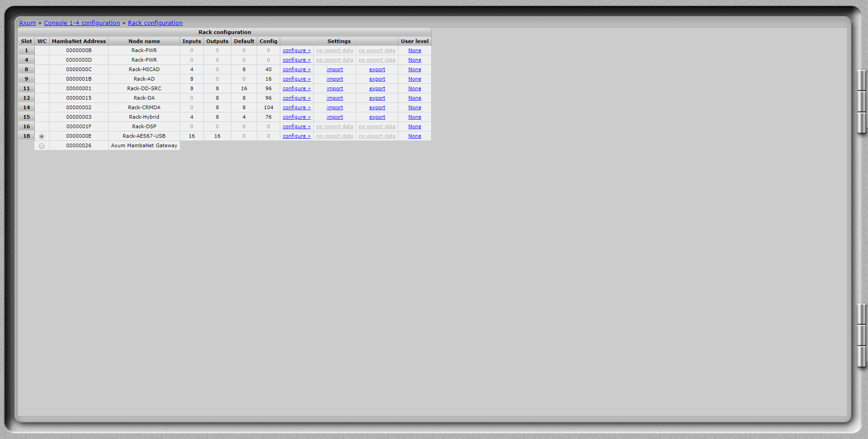The height and width of the screenshot is (439, 868).
Task: Import settings for Rack-AD slot 9
Action: point(335,79)
